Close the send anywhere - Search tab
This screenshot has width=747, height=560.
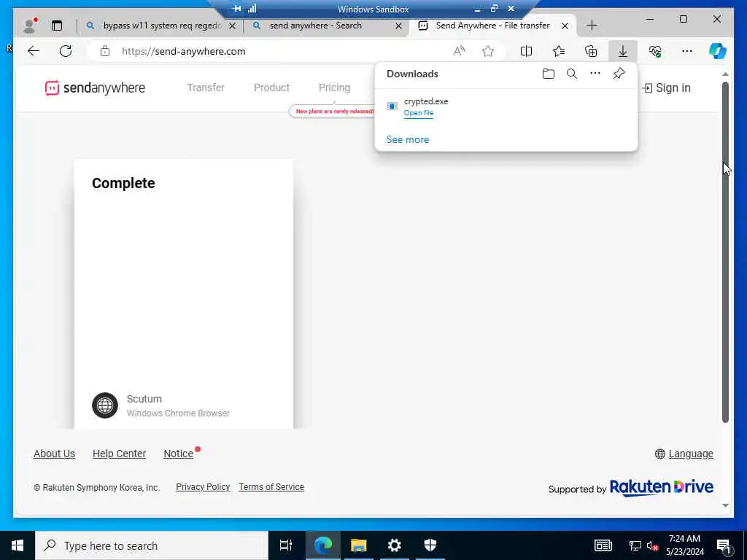[399, 26]
